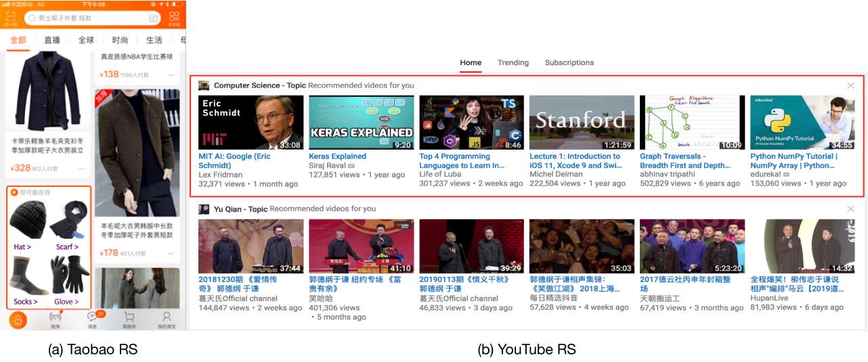Select the Glove category image
This screenshot has width=868, height=362.
point(69,275)
